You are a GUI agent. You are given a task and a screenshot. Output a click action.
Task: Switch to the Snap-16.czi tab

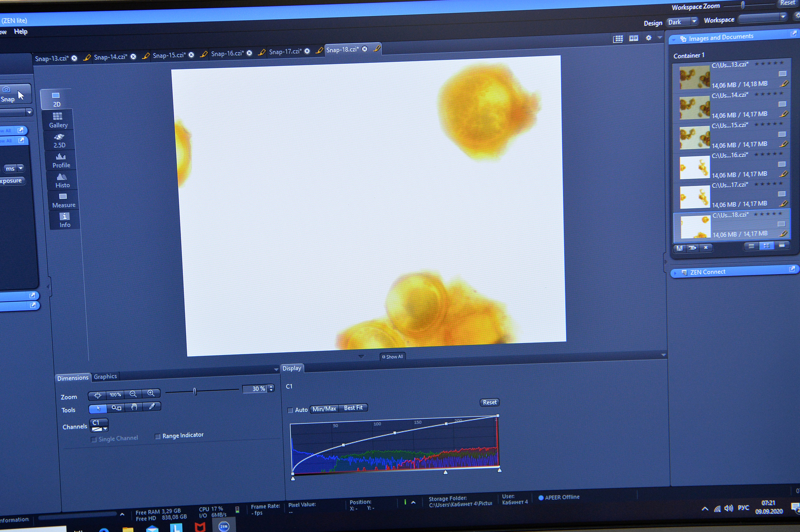(x=227, y=54)
